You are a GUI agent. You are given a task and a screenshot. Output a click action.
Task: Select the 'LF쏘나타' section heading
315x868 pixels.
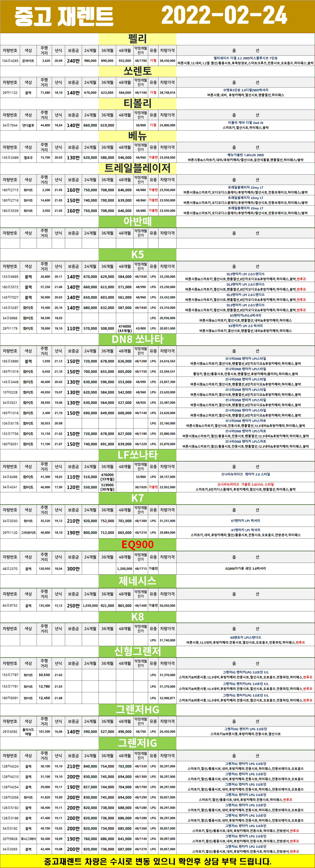point(137,455)
